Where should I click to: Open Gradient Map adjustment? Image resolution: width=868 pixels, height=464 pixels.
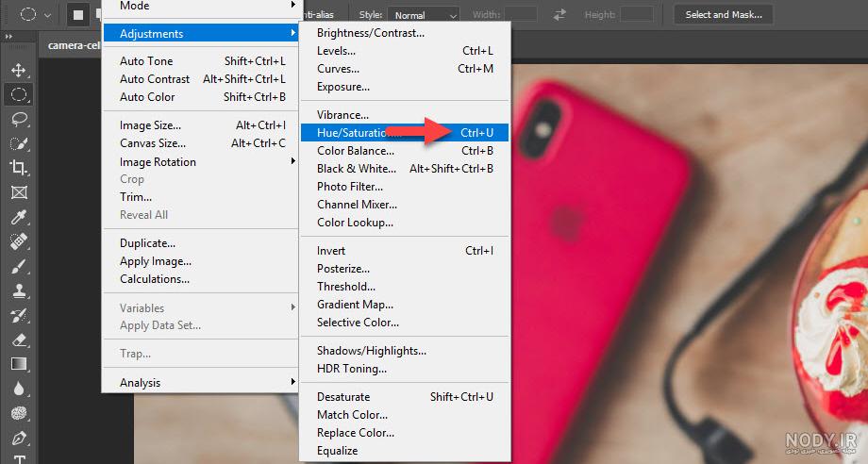point(405,305)
